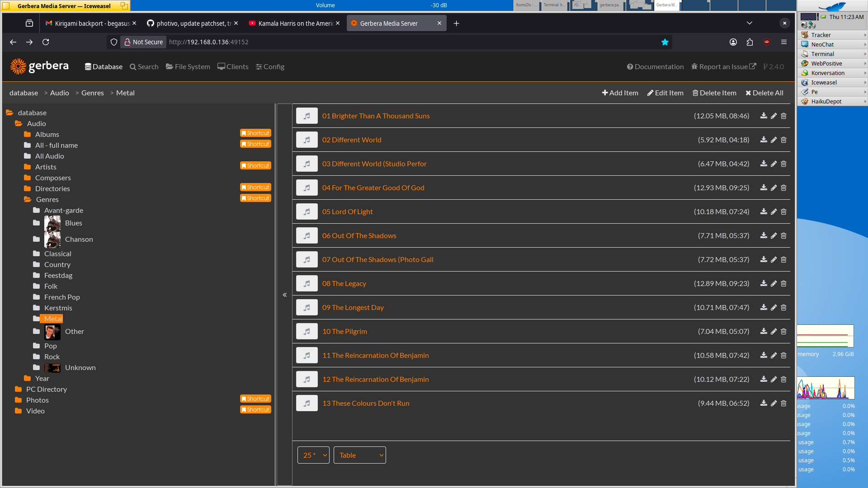Delete track 08 The Legacy via trash icon
Screen dimensions: 868x488
tap(783, 284)
